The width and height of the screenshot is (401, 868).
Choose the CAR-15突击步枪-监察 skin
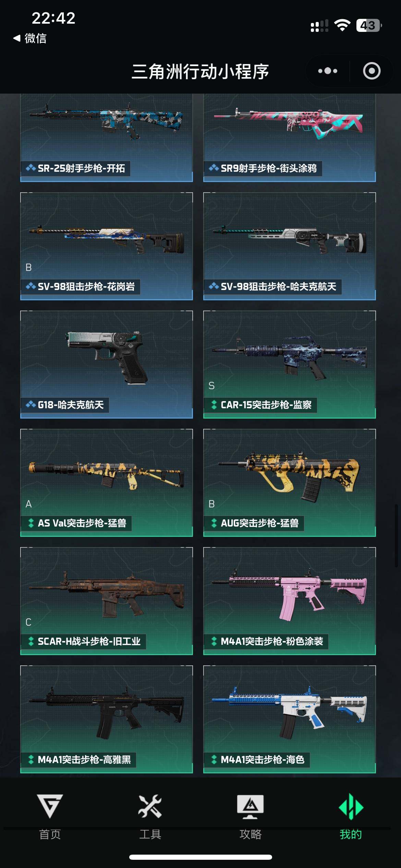tap(290, 364)
